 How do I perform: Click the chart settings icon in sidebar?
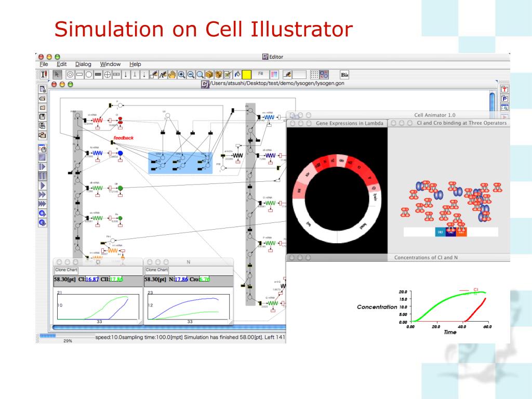(43, 148)
